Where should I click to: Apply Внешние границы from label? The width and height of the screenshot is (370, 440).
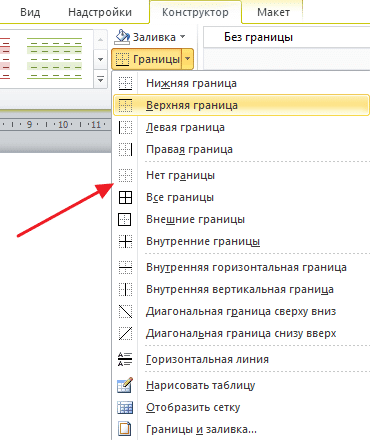tap(195, 219)
